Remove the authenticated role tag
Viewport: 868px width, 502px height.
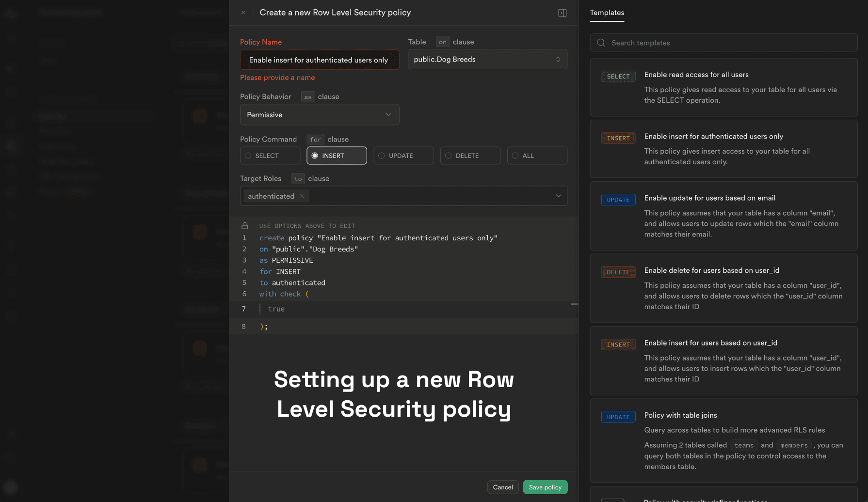(302, 196)
